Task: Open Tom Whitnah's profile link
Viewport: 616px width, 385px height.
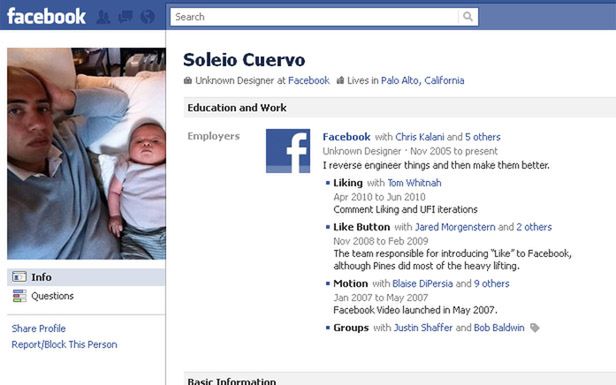Action: coord(414,183)
